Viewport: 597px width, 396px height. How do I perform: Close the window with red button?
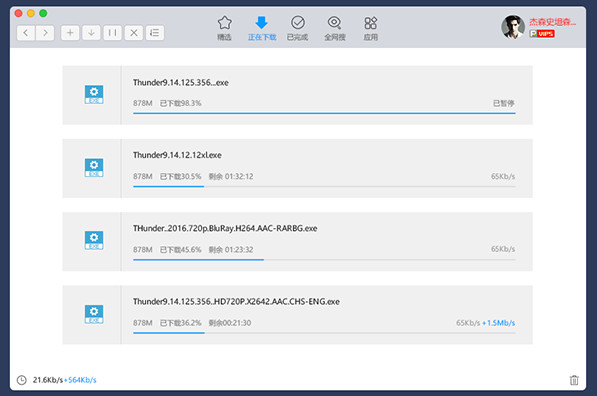(x=18, y=13)
